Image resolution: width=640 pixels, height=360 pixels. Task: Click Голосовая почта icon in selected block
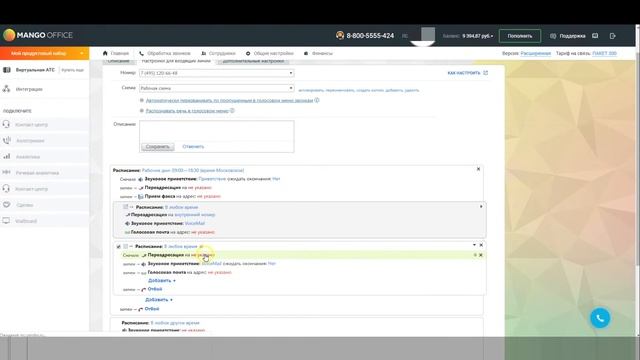click(x=144, y=273)
